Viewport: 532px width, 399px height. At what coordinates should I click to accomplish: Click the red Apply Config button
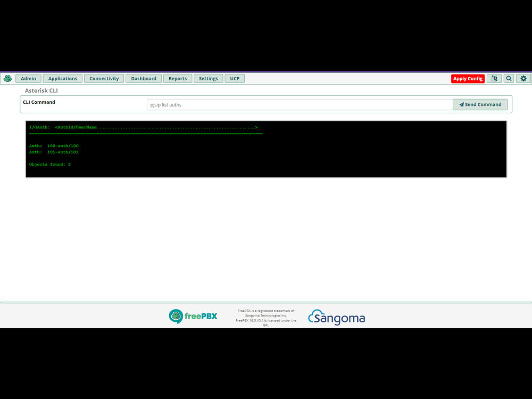(468, 78)
